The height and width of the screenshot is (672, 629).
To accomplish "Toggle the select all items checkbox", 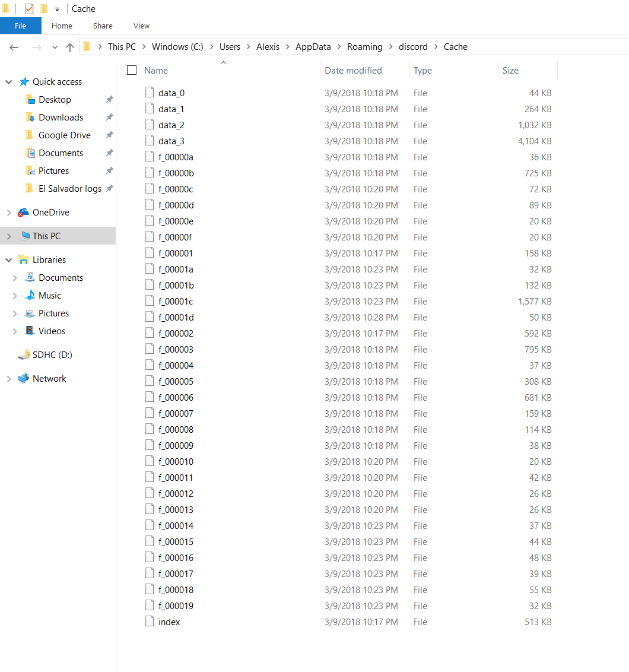I will (x=132, y=70).
